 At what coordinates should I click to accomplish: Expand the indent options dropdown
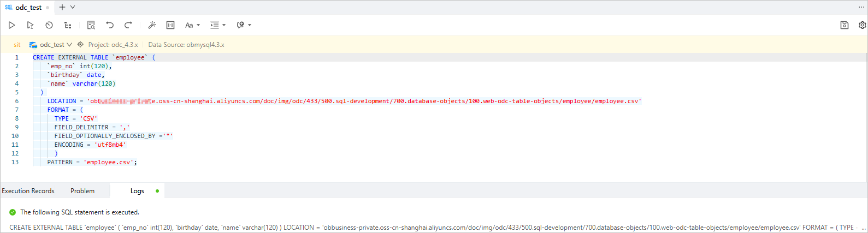[x=218, y=25]
